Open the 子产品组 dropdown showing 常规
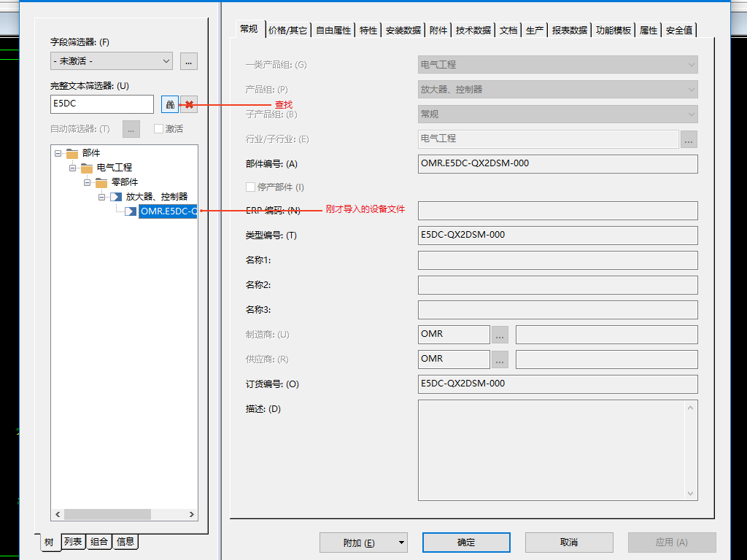Screen dimensions: 747x560 pyautogui.click(x=558, y=114)
